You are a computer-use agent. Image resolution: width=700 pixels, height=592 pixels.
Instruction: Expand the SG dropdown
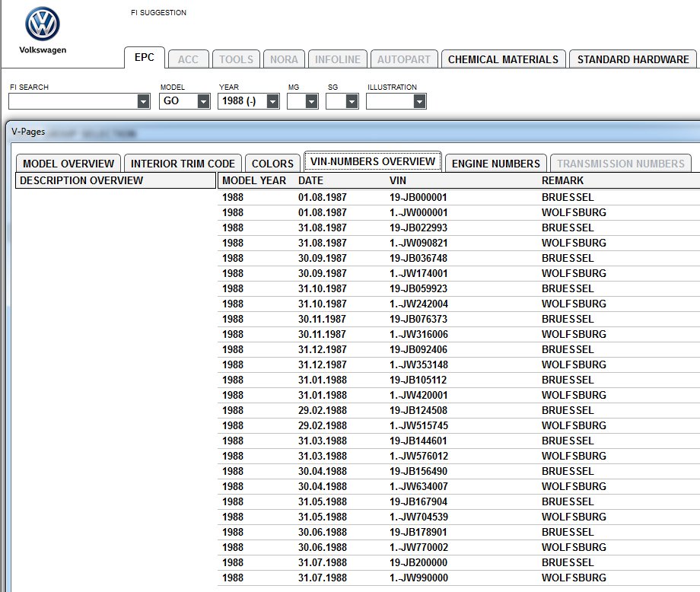[352, 101]
